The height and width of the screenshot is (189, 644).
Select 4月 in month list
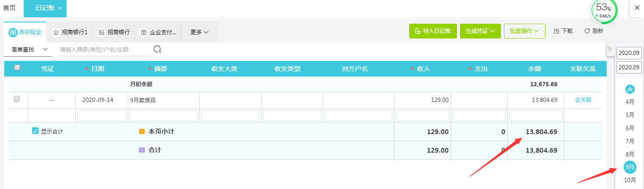point(630,102)
